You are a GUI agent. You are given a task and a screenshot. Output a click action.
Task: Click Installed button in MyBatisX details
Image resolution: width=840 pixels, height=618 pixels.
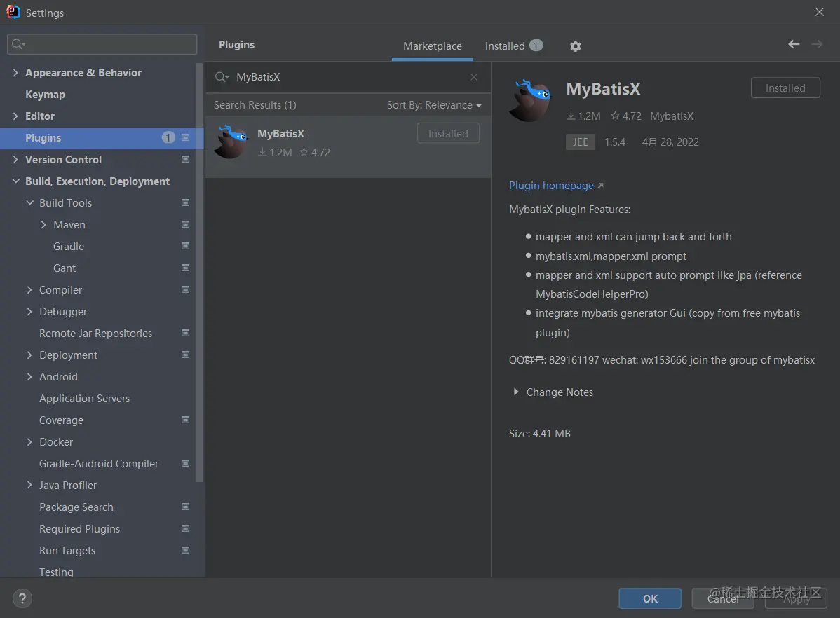pyautogui.click(x=785, y=88)
